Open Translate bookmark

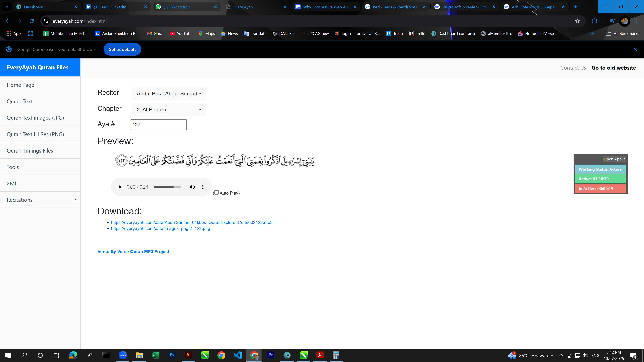255,34
